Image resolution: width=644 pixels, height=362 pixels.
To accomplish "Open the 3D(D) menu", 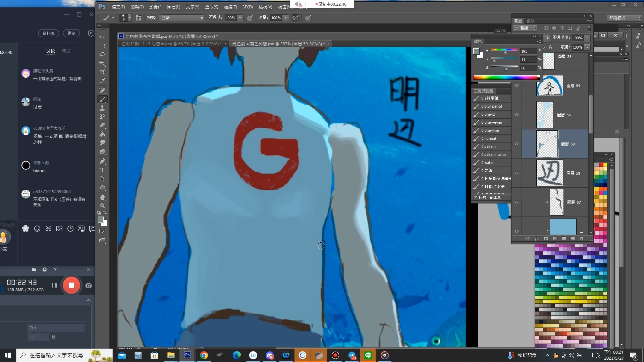I will coord(248,7).
